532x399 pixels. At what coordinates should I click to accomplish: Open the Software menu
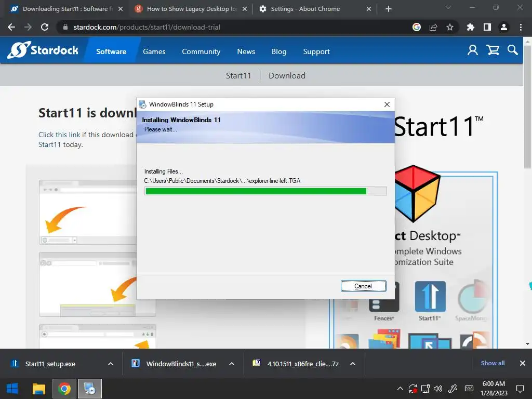pyautogui.click(x=111, y=51)
